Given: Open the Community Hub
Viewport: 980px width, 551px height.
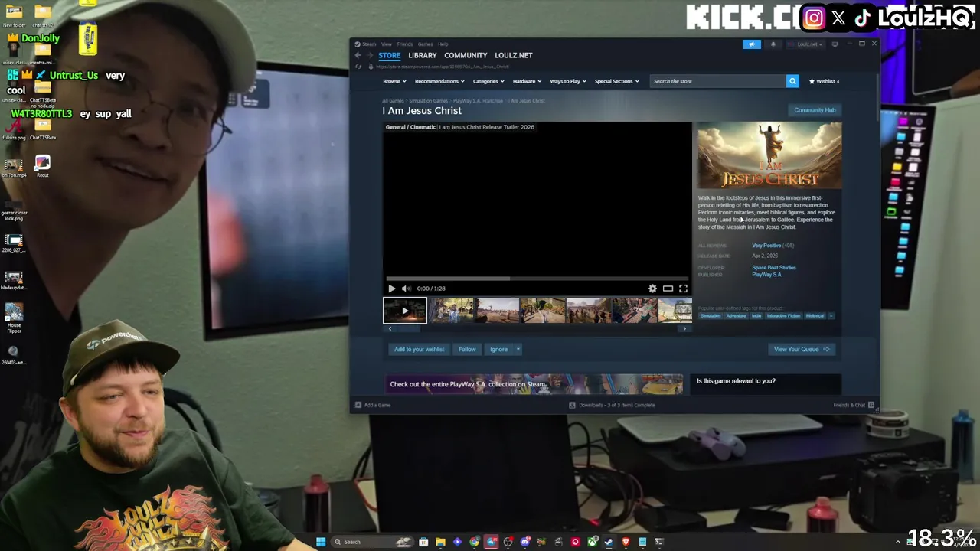Looking at the screenshot, I should coord(815,110).
